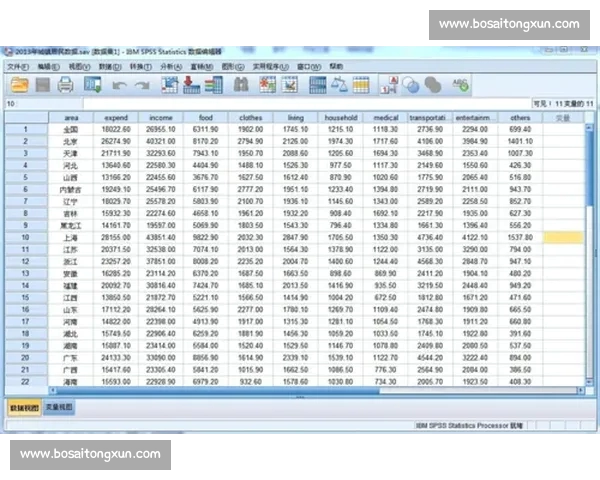Click the Recall recent dialogs icon

pos(93,86)
